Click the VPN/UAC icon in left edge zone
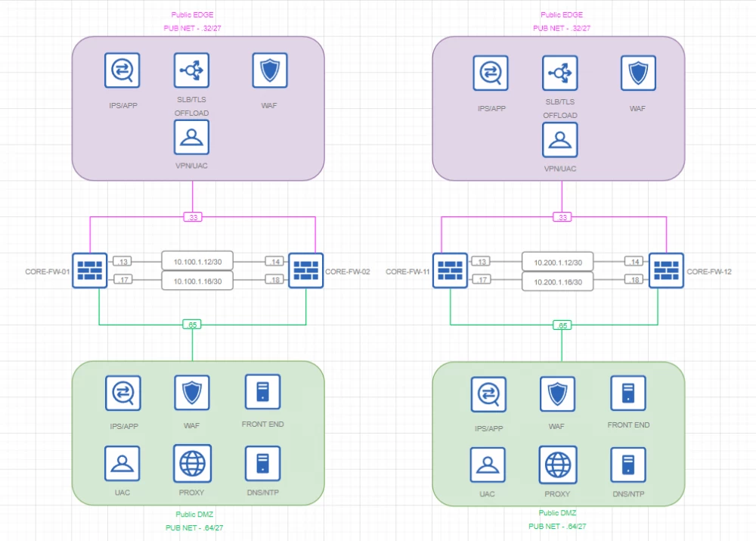The image size is (756, 541). [x=191, y=137]
